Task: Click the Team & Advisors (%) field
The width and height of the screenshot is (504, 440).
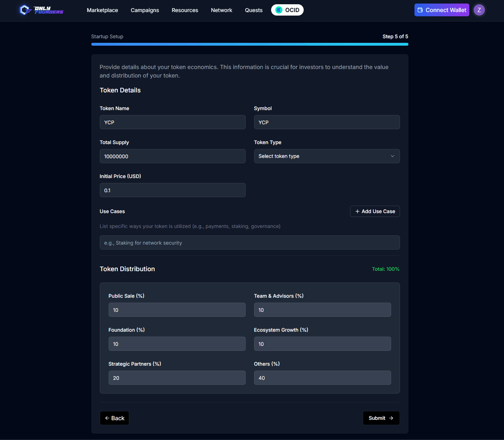Action: [x=322, y=310]
